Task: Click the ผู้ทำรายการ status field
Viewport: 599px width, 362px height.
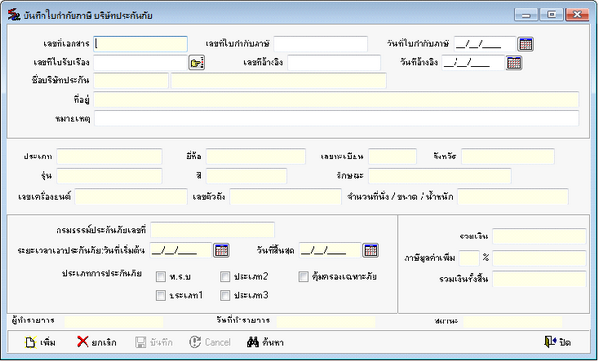Action: tap(114, 322)
